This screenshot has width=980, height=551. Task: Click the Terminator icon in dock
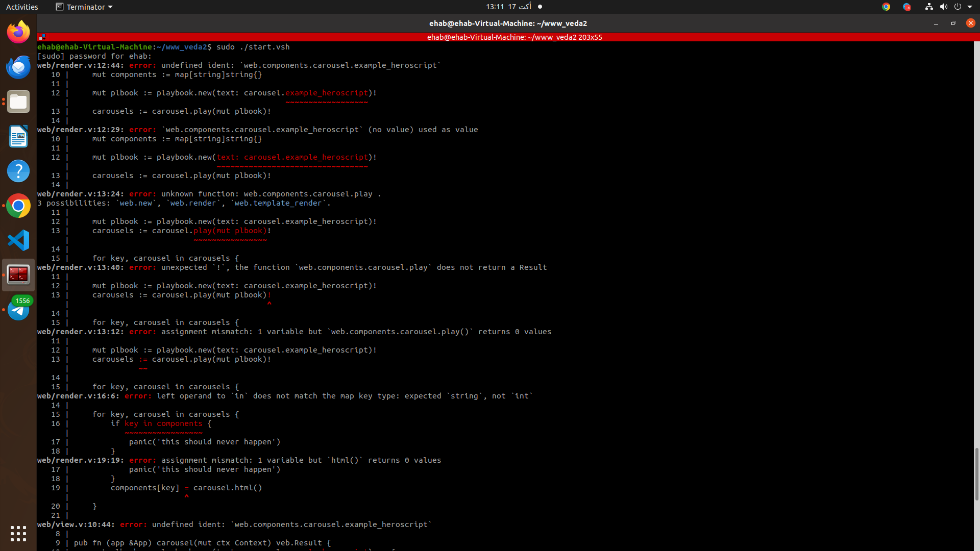point(18,275)
